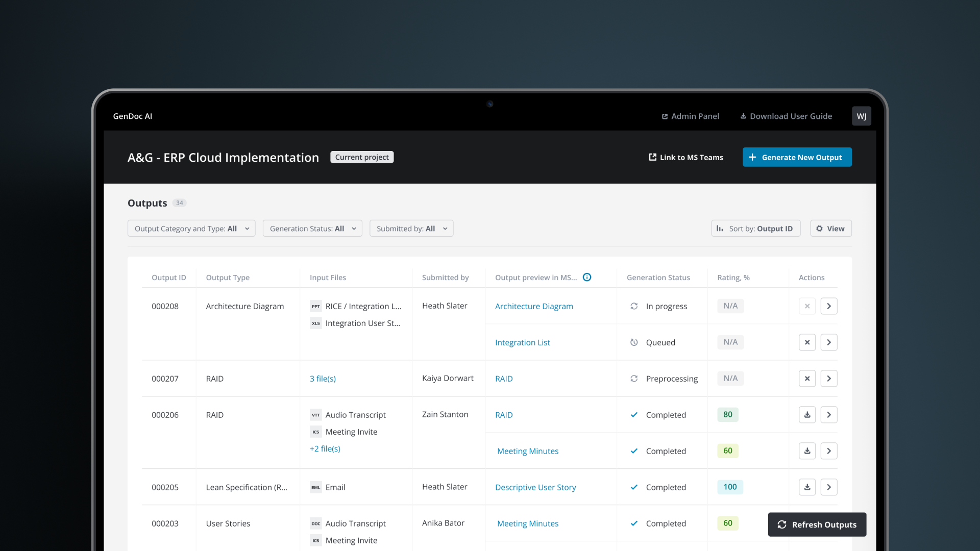Download the completed RAID output 000206
980x551 pixels.
(x=807, y=415)
